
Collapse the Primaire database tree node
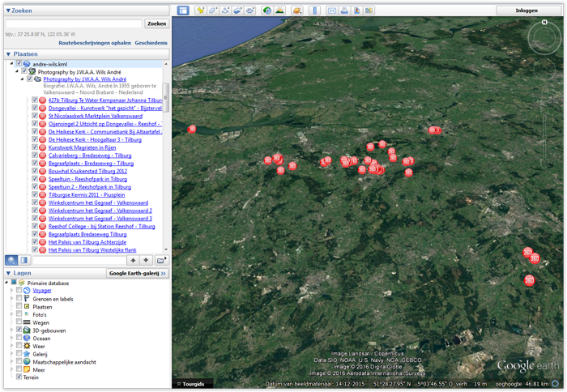point(6,282)
